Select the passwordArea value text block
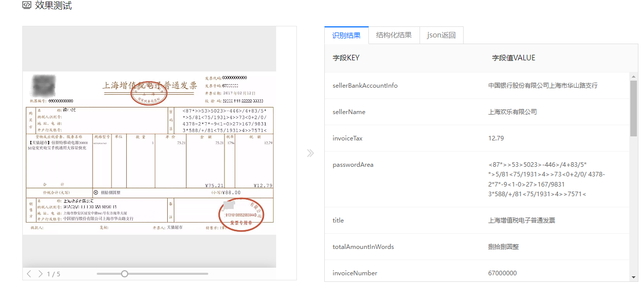This screenshot has height=290, width=644. click(x=547, y=179)
